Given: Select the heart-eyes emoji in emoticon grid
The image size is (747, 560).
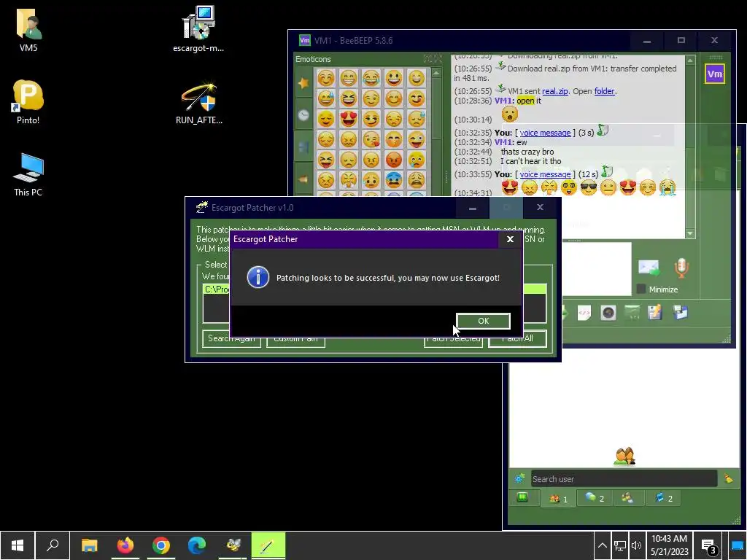Looking at the screenshot, I should click(x=349, y=119).
